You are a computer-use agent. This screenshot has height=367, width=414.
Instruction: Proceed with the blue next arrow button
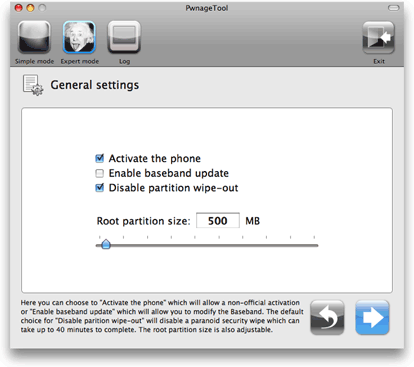372,317
